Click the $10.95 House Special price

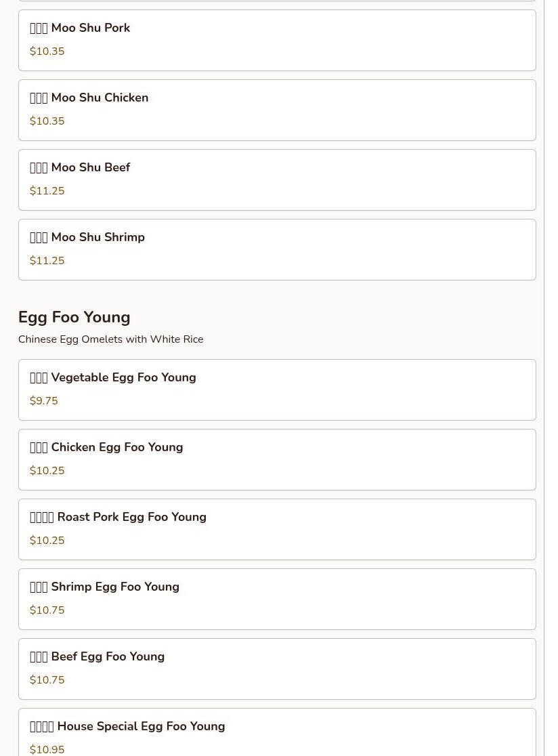tap(47, 749)
